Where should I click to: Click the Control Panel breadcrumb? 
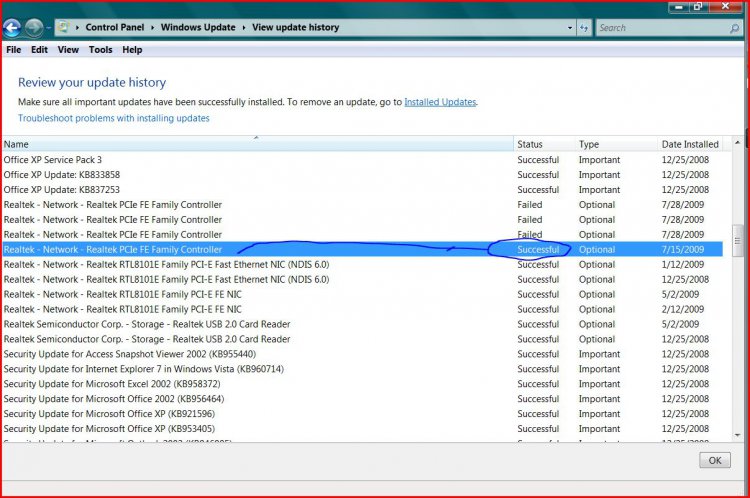coord(115,27)
